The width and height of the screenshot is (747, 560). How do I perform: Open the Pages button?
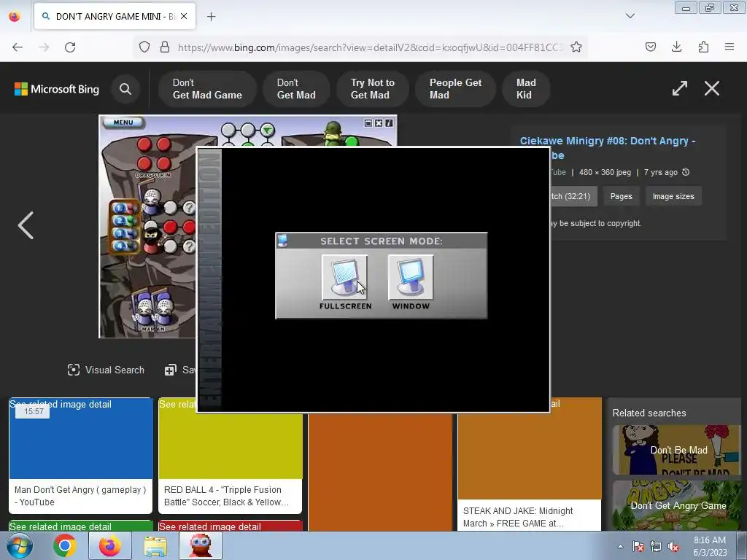tap(622, 196)
